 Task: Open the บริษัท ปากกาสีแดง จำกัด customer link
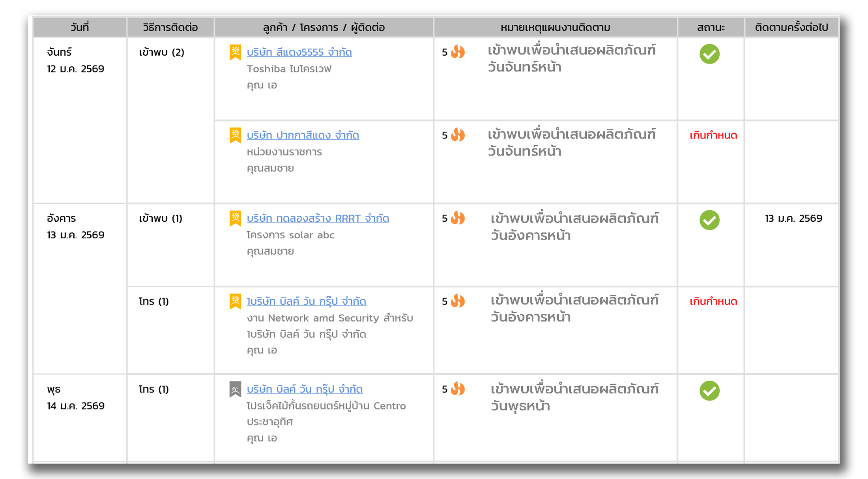(303, 135)
